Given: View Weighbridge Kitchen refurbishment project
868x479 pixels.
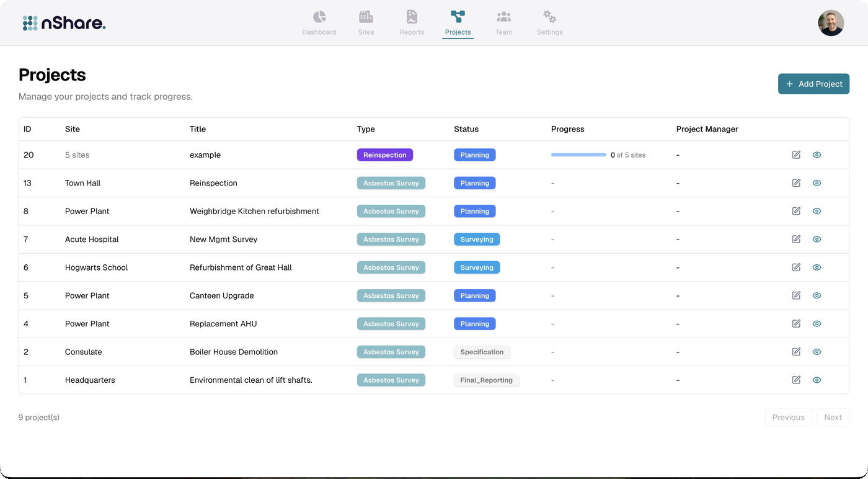Looking at the screenshot, I should point(817,211).
